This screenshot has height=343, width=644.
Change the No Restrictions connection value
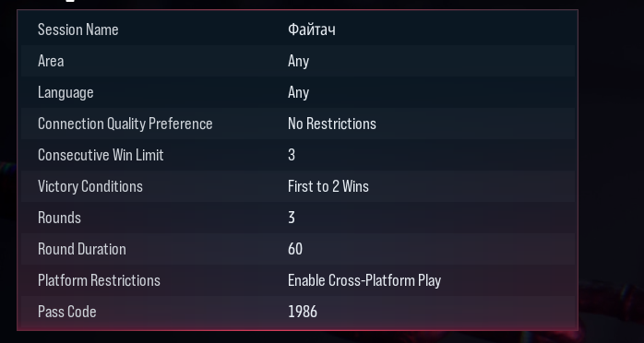(332, 124)
